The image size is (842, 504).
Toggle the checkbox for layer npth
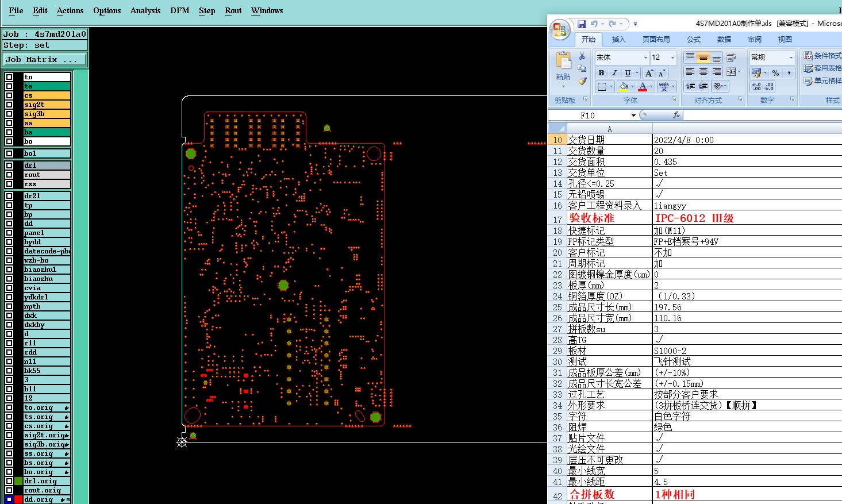pyautogui.click(x=9, y=306)
